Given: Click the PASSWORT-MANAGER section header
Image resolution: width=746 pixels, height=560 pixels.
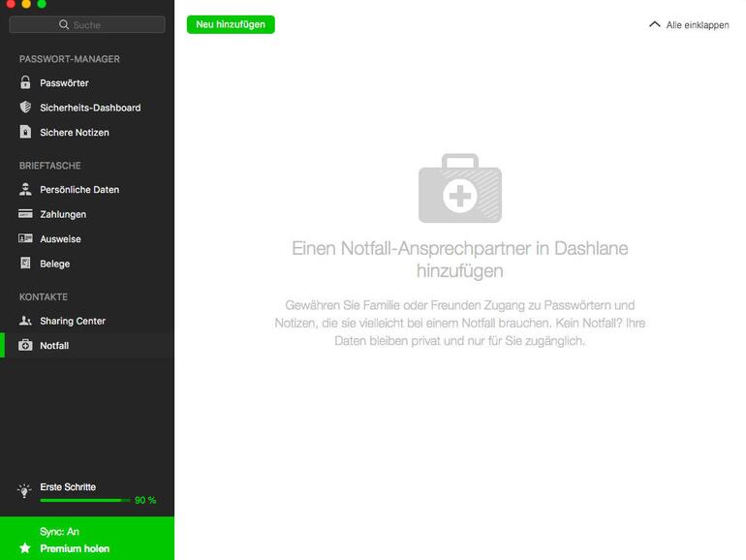Looking at the screenshot, I should tap(70, 59).
